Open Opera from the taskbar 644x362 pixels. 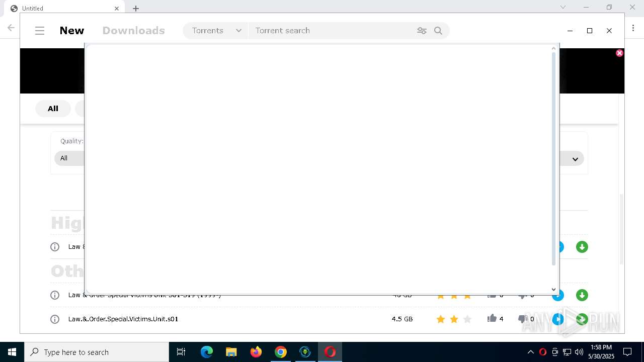[x=330, y=352]
